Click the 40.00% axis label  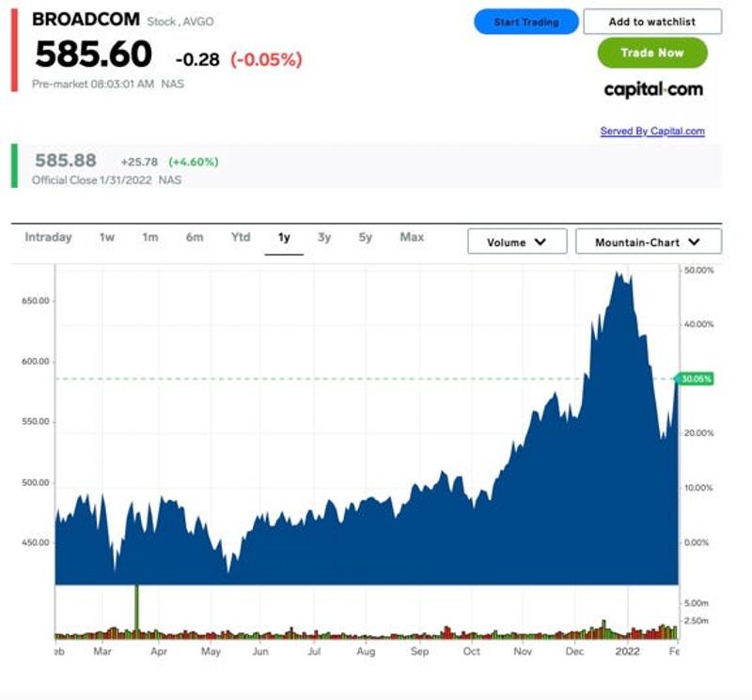click(698, 324)
